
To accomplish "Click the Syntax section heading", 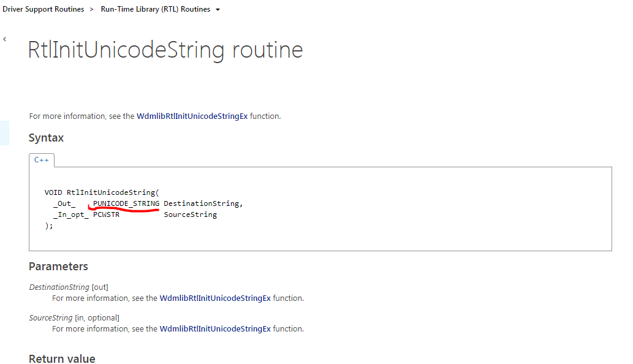I will coord(46,138).
